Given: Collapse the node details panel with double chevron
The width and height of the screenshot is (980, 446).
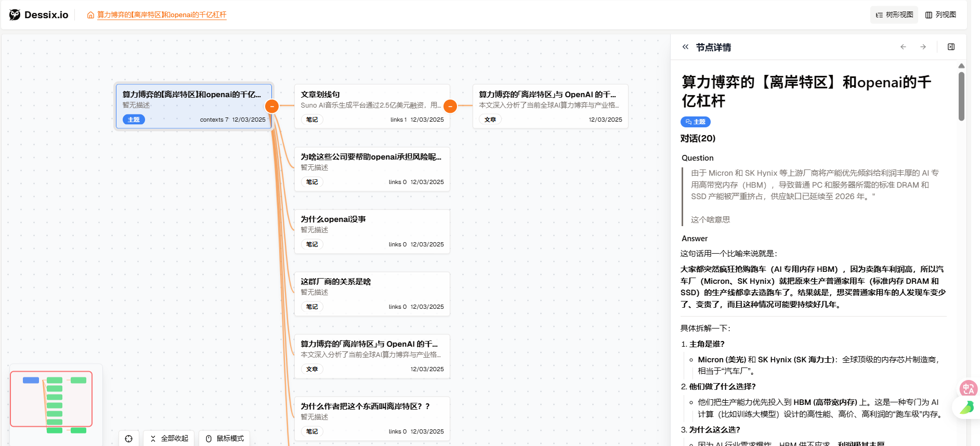Looking at the screenshot, I should [685, 47].
